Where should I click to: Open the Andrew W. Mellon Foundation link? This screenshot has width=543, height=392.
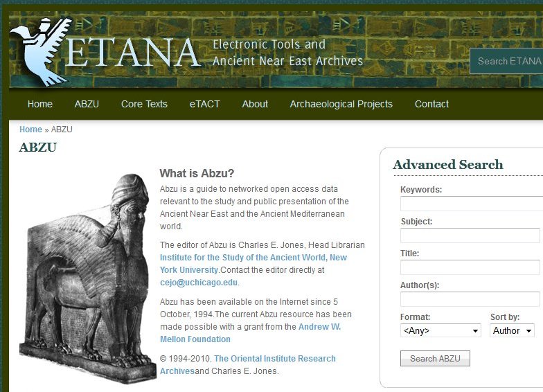tap(251, 332)
